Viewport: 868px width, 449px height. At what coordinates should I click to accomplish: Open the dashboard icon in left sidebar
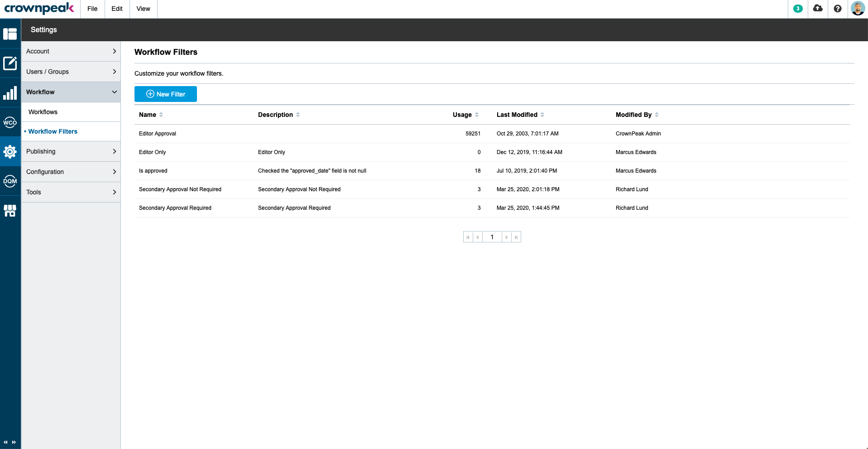(10, 34)
